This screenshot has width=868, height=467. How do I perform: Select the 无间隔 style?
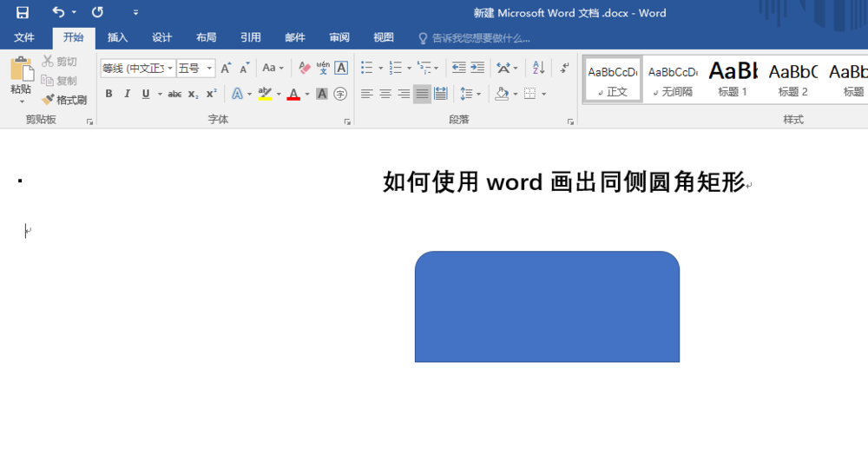[673, 80]
